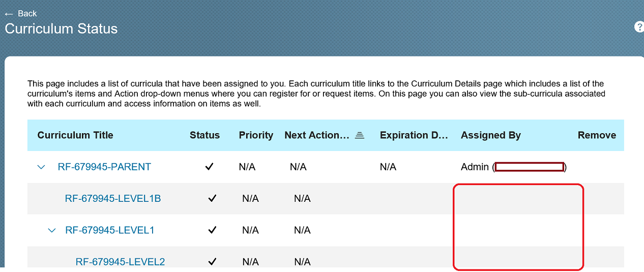The height and width of the screenshot is (272, 644).
Task: Open the help question mark icon
Action: tap(639, 27)
